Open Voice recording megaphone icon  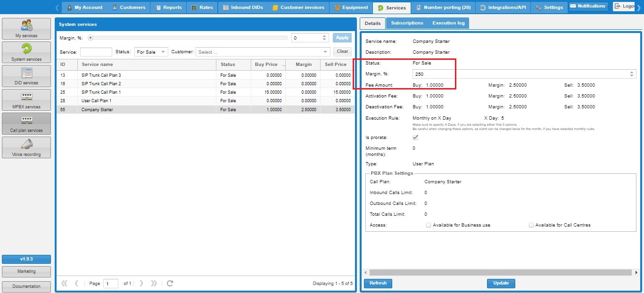tap(26, 144)
